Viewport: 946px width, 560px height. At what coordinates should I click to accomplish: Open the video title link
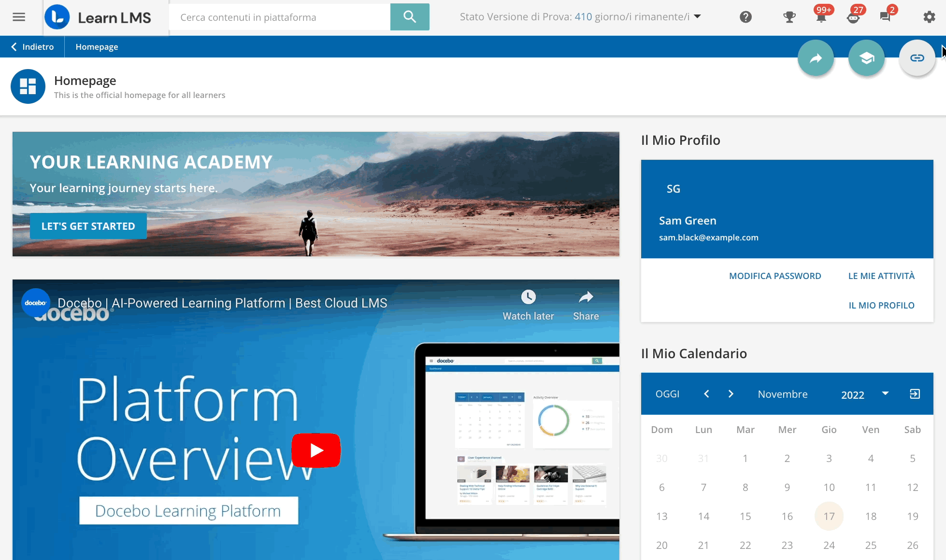pyautogui.click(x=222, y=303)
